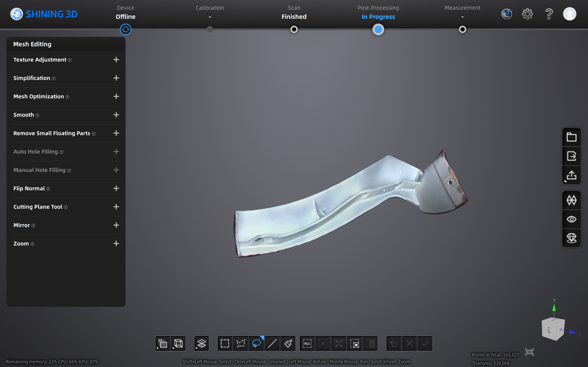Image resolution: width=588 pixels, height=367 pixels.
Task: Click the stacked layers icon
Action: (x=201, y=343)
